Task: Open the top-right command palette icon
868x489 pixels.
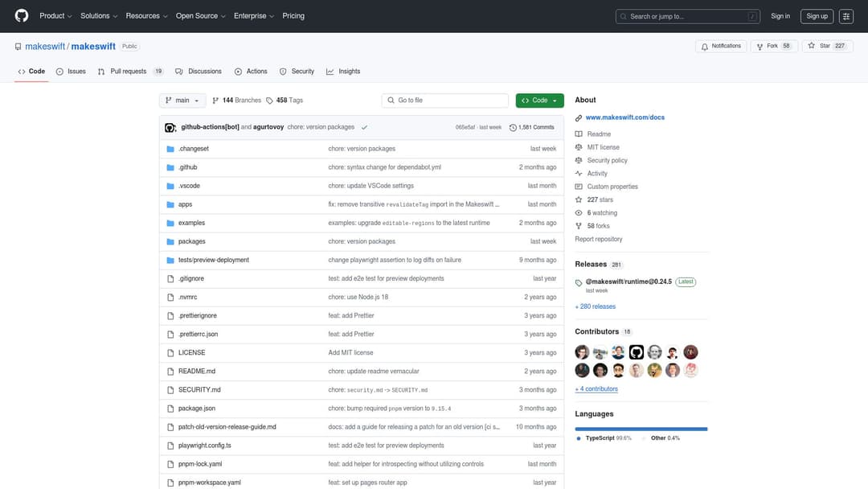Action: 846,16
